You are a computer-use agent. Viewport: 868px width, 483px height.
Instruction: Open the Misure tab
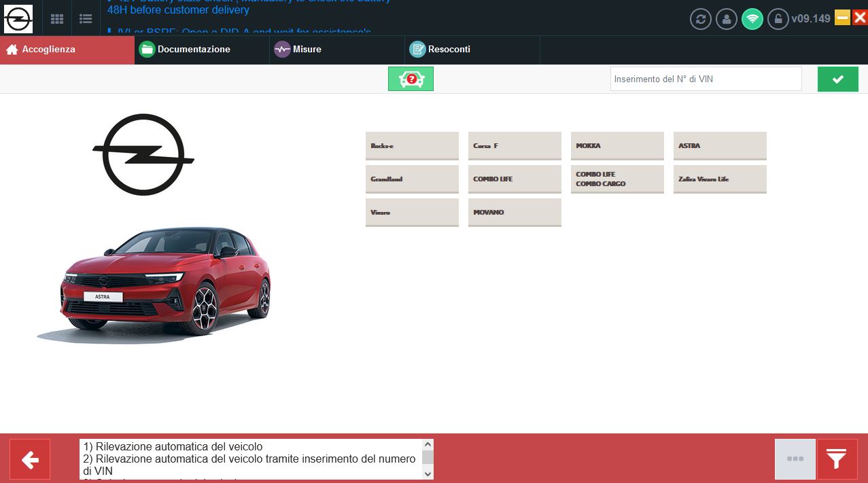click(337, 50)
